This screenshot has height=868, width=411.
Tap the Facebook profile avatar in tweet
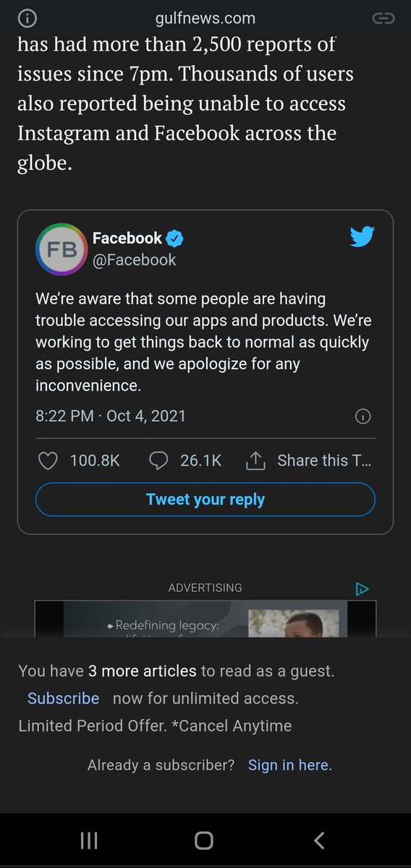[62, 249]
